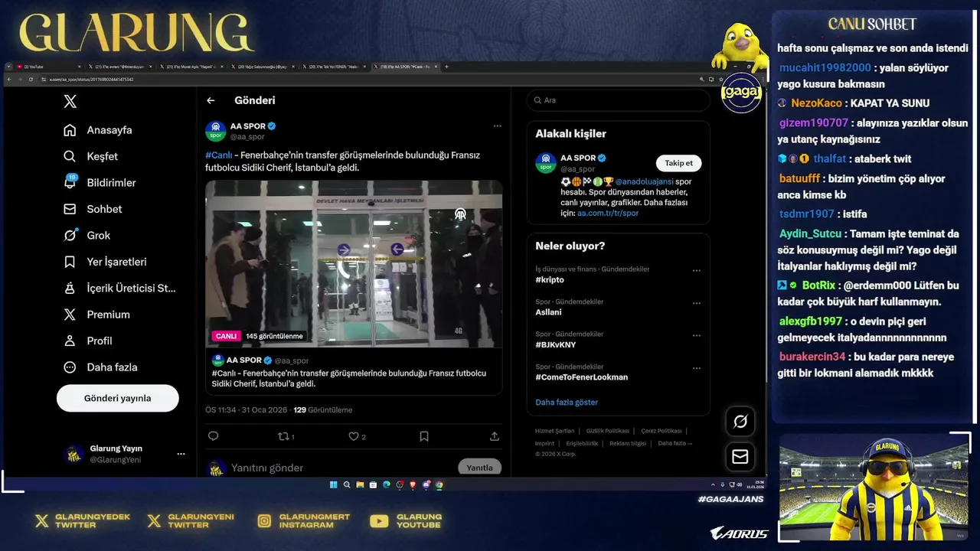The height and width of the screenshot is (551, 980).
Task: Open Premium from sidebar
Action: coord(96,315)
